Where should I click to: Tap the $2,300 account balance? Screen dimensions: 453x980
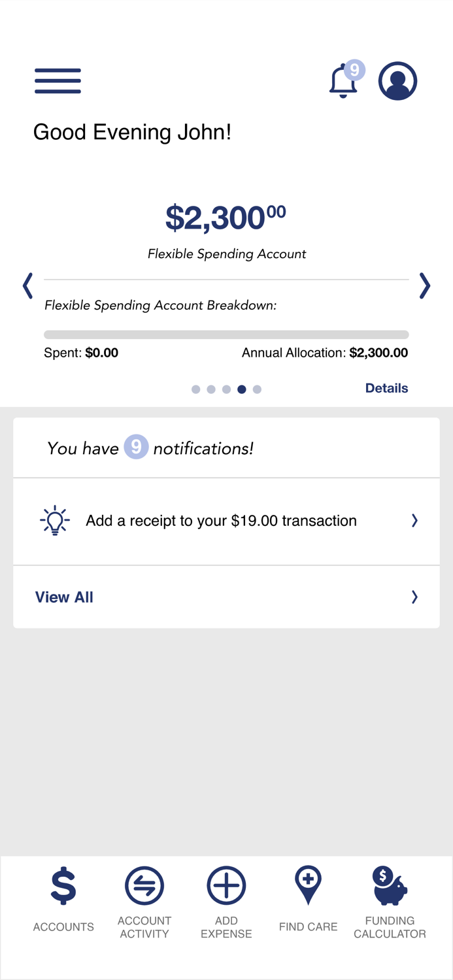click(x=224, y=216)
